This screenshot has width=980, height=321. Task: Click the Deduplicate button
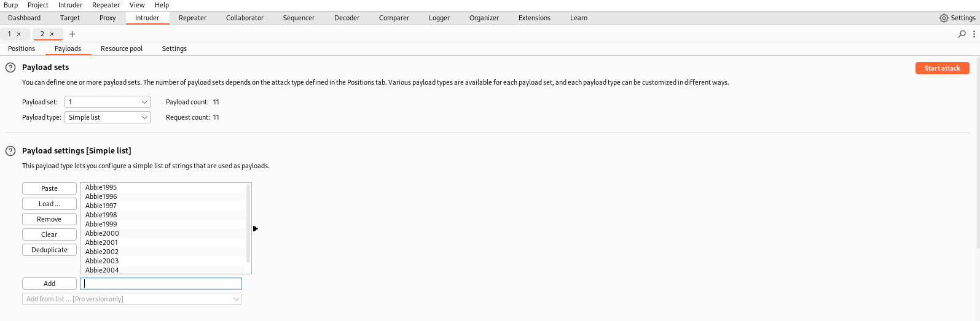(49, 250)
